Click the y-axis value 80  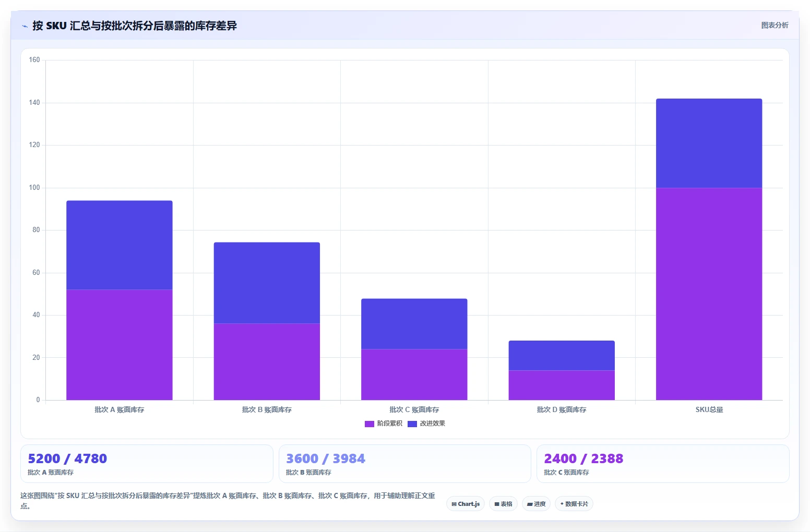[36, 230]
